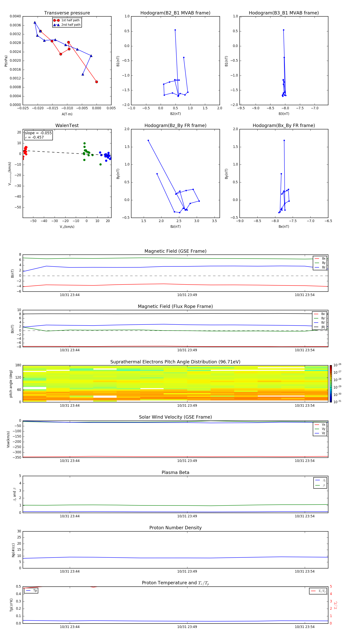351x644 pixels.
Task: Click the 'β_p and β' y-axis label
Action: [x=14, y=495]
